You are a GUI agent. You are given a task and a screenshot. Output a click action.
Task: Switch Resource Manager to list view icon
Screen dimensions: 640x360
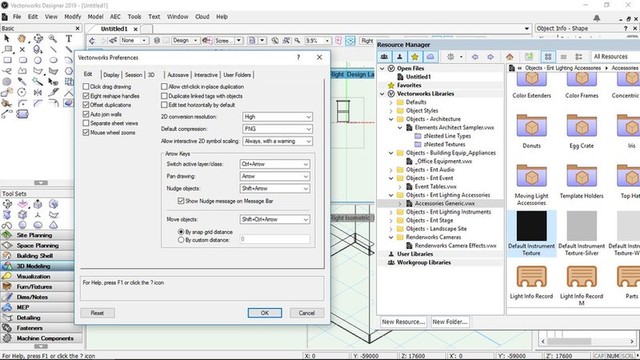pyautogui.click(x=563, y=57)
